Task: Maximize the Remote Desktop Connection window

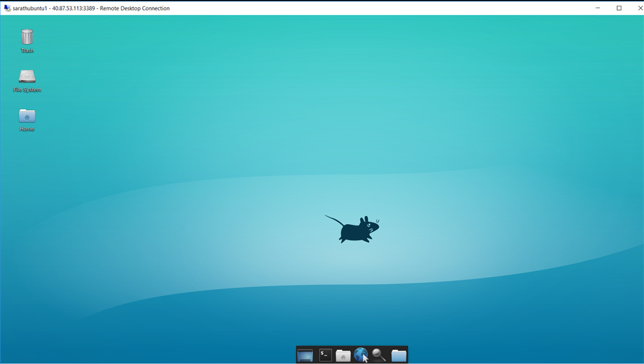Action: pos(619,8)
